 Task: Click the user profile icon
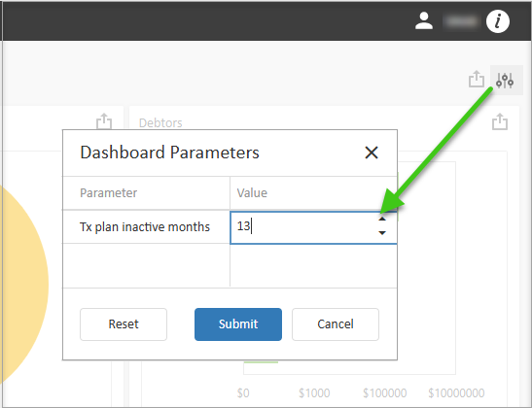[x=424, y=21]
